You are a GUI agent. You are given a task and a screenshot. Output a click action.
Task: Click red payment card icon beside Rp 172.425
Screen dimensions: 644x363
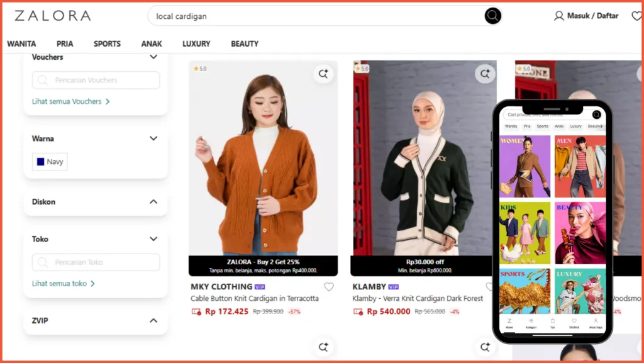pyautogui.click(x=196, y=311)
